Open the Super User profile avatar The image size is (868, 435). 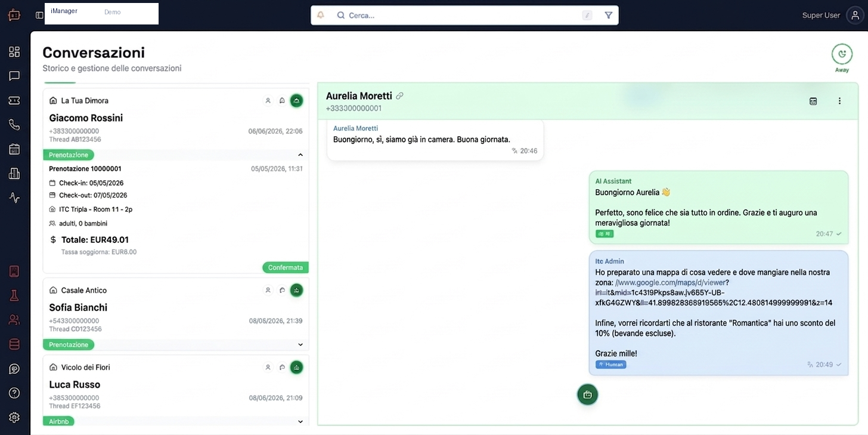(855, 15)
